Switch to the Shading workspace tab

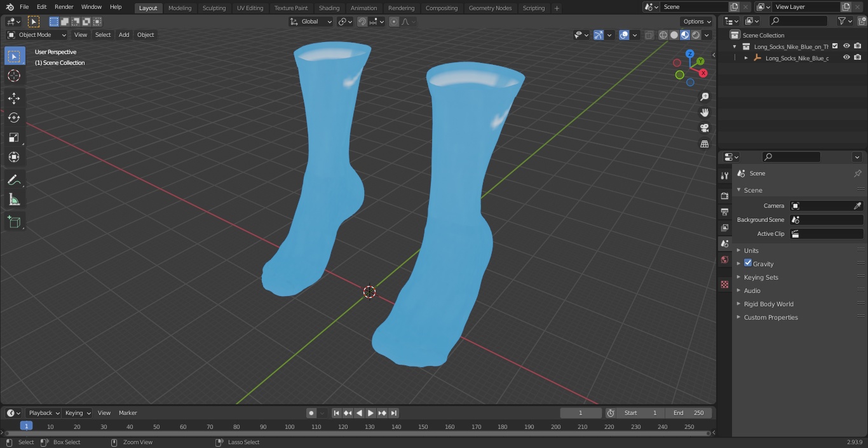[x=329, y=8]
